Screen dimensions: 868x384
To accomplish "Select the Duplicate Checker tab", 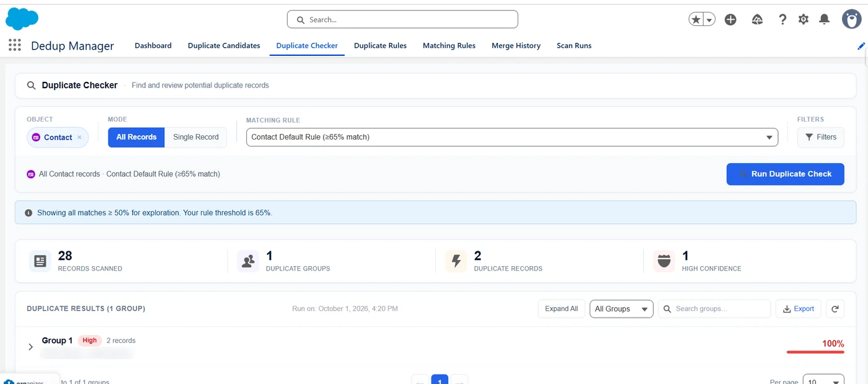I will coord(307,45).
